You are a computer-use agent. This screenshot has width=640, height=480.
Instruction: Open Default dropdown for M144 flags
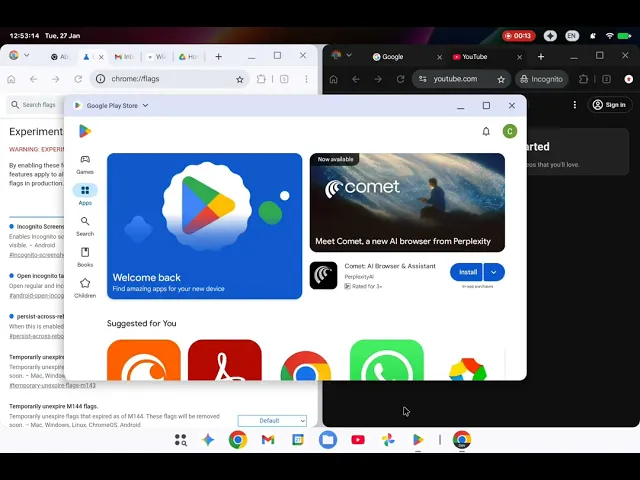[x=272, y=420]
